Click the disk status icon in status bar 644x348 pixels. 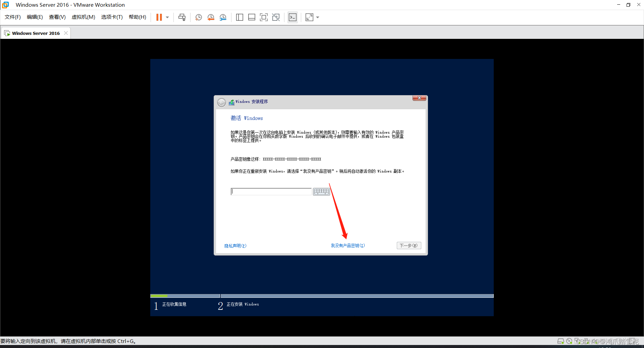560,341
